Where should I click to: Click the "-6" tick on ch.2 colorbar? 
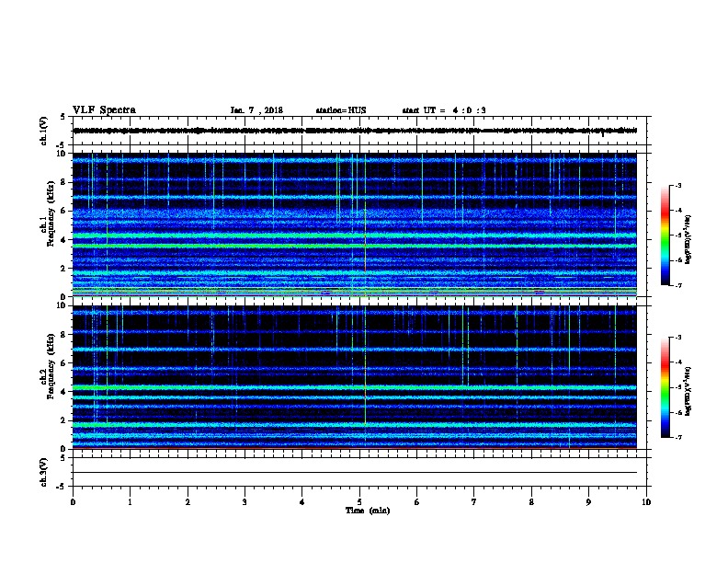(x=678, y=412)
